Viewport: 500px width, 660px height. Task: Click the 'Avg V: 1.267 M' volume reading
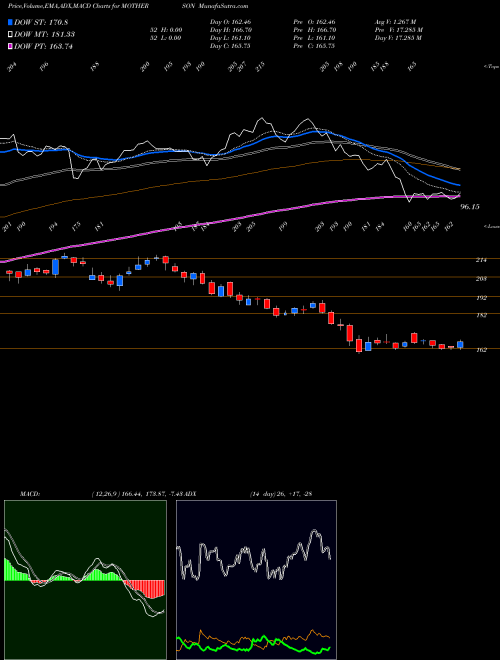pyautogui.click(x=396, y=22)
